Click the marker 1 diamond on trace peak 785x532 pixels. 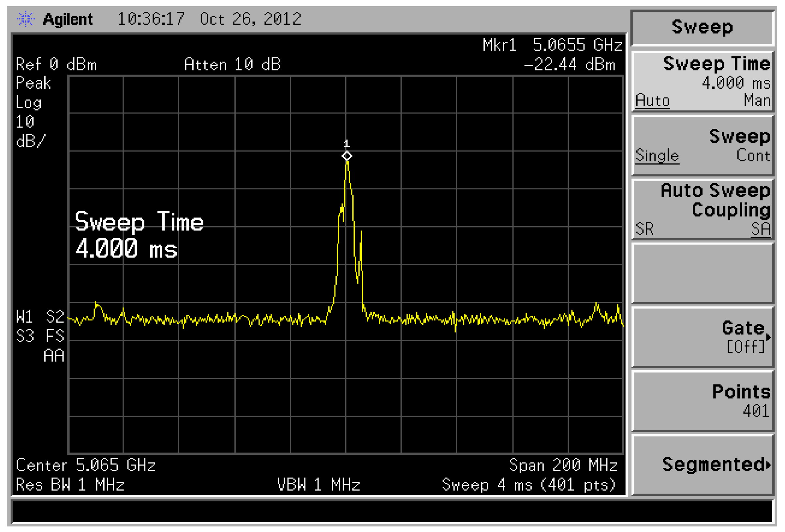tap(347, 156)
